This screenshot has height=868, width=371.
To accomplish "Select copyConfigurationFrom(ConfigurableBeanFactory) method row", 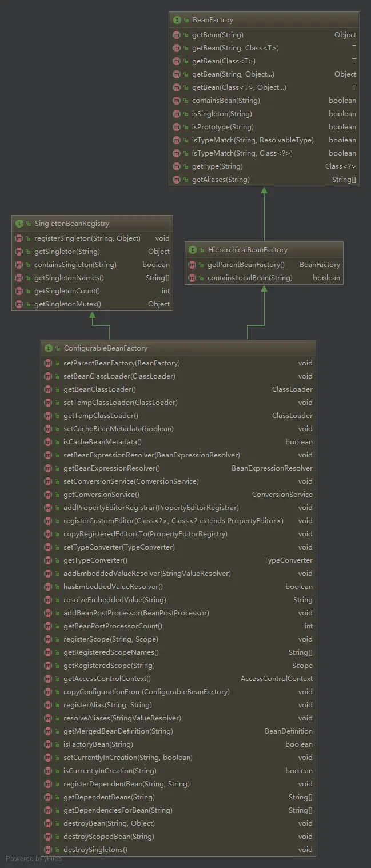I will (x=178, y=692).
